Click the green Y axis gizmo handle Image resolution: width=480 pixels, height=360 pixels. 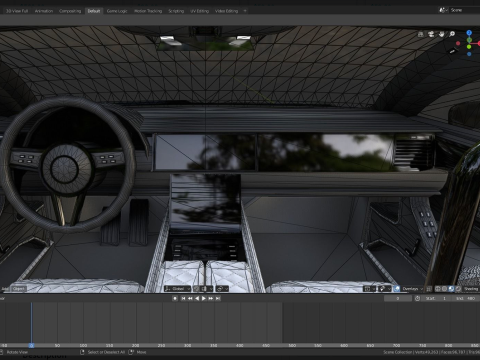coord(469,47)
